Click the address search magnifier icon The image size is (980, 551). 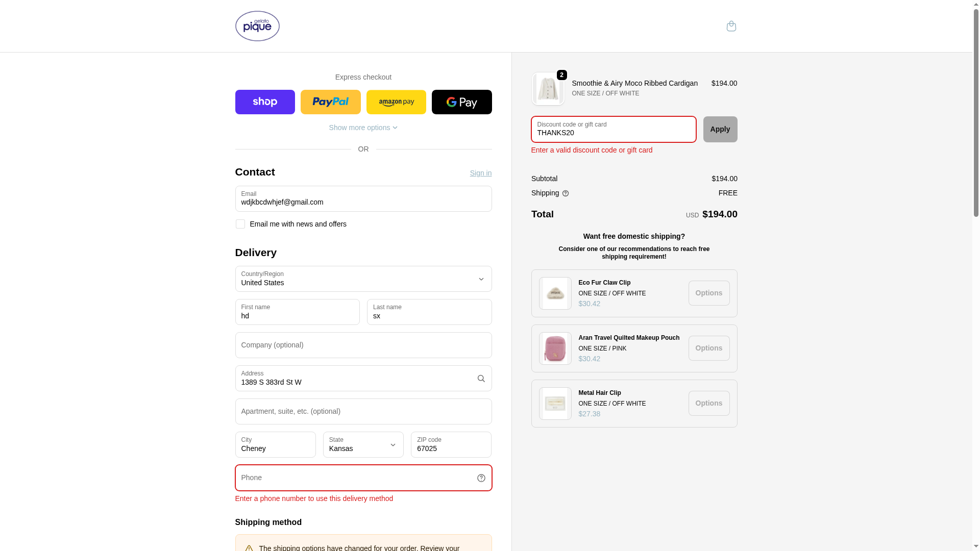click(481, 379)
